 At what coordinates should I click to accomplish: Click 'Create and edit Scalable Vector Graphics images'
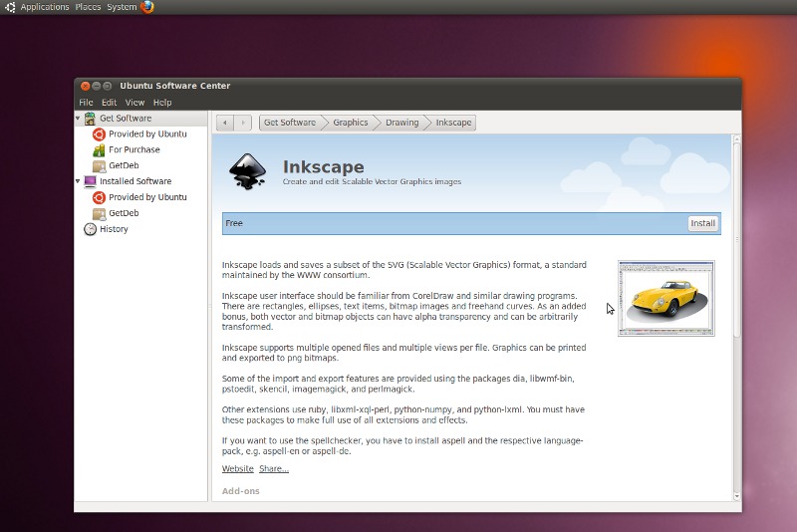click(372, 182)
